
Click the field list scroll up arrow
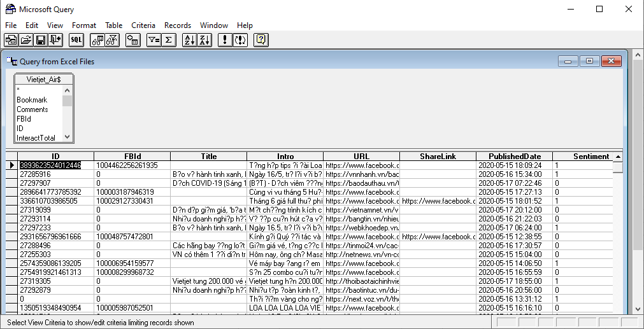point(68,90)
